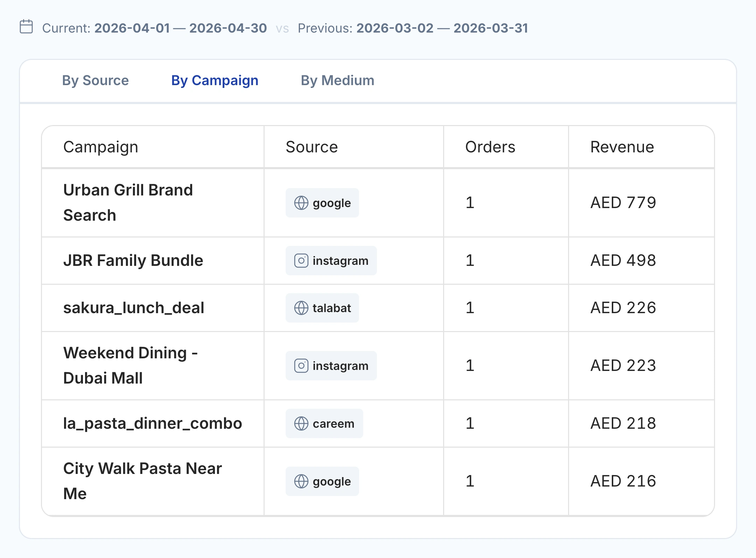The width and height of the screenshot is (756, 558).
Task: Click the previous start date 2026-03-02
Action: pos(395,28)
